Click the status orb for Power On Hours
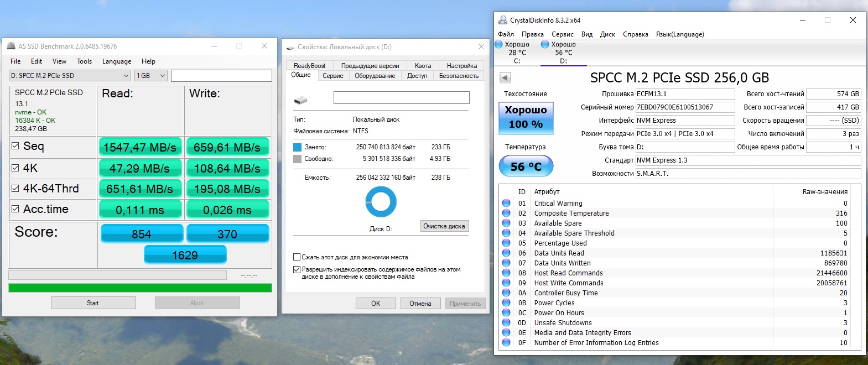868x365 pixels. point(506,312)
